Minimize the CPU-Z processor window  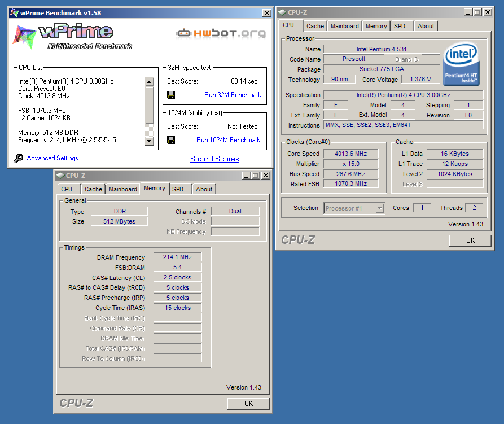click(468, 12)
